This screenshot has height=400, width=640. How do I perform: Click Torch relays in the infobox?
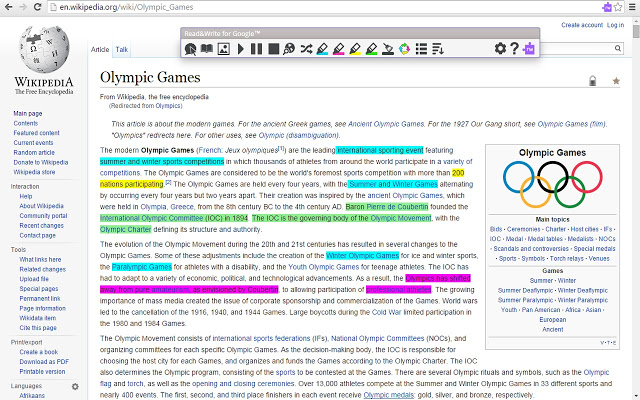[567, 259]
